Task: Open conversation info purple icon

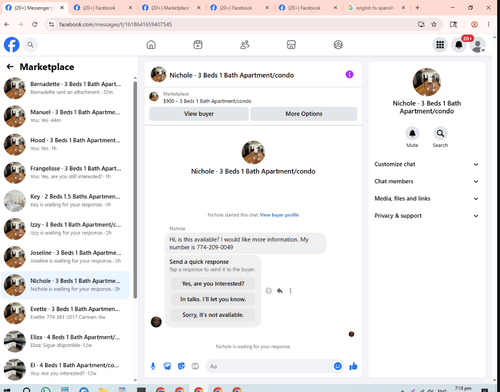Action: (x=349, y=74)
